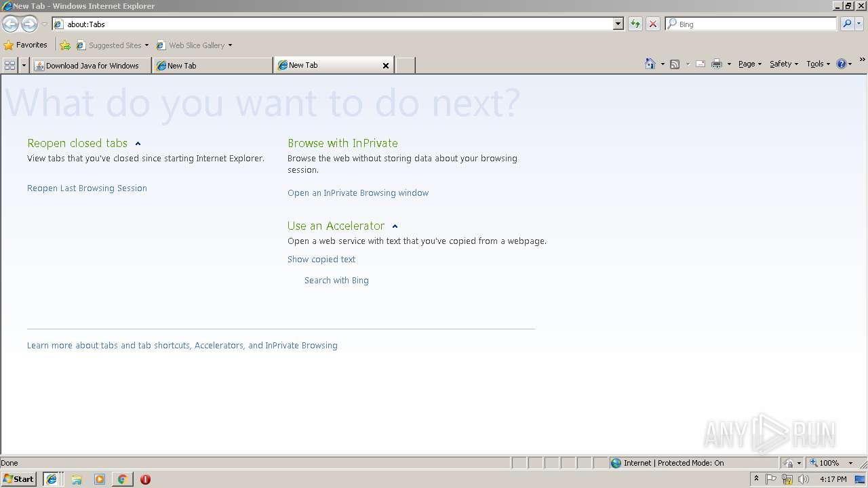Collapse the Use an Accelerator section
868x488 pixels.
point(395,226)
